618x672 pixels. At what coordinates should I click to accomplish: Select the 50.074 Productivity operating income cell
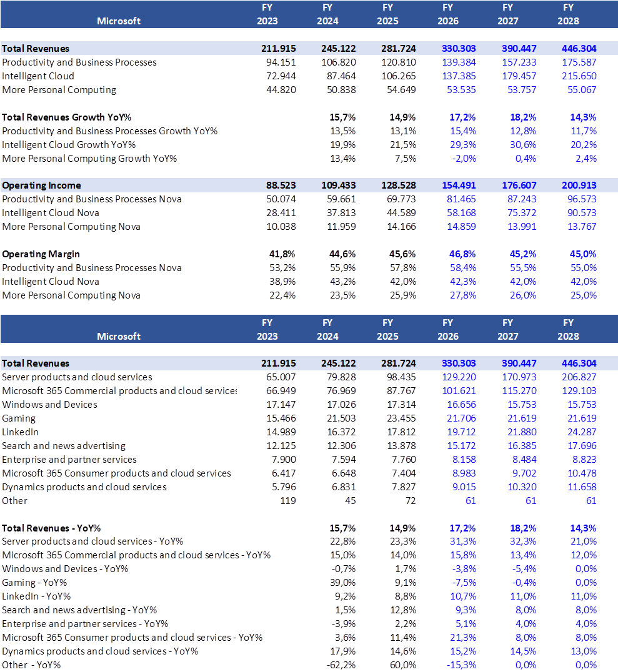(x=281, y=199)
